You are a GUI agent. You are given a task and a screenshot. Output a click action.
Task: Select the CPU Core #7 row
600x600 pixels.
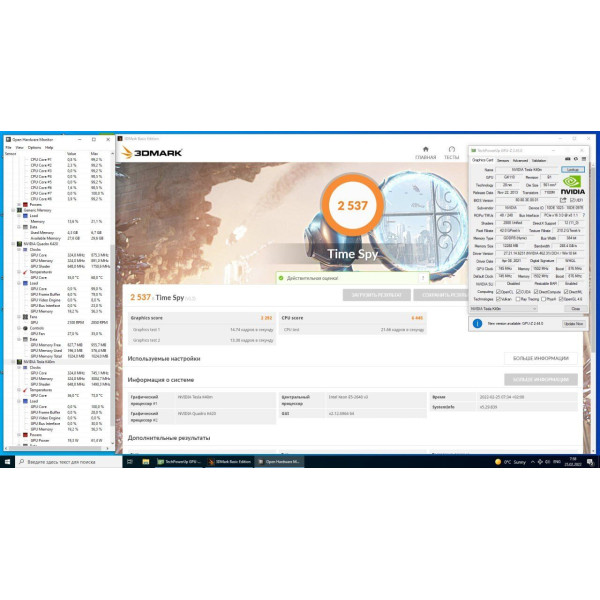point(59,193)
